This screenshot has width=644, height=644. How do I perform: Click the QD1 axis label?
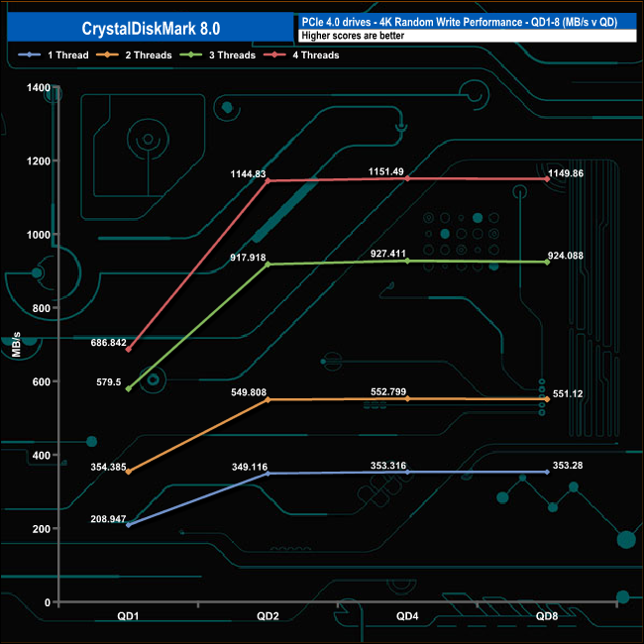[x=128, y=616]
